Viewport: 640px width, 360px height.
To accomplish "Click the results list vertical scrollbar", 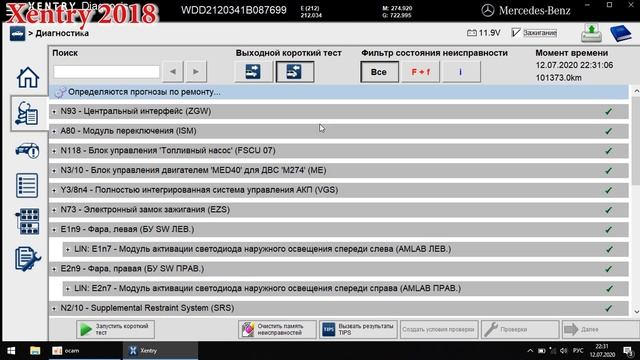I will tap(636, 141).
